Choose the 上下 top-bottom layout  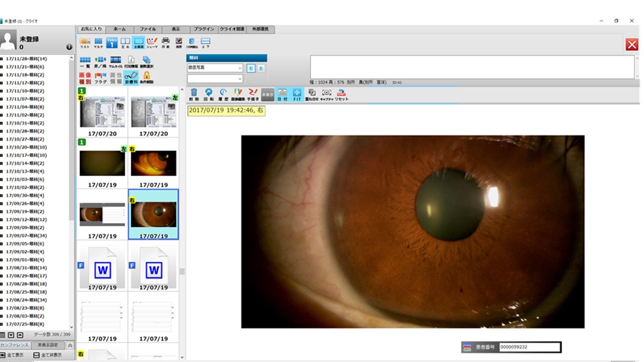[205, 43]
